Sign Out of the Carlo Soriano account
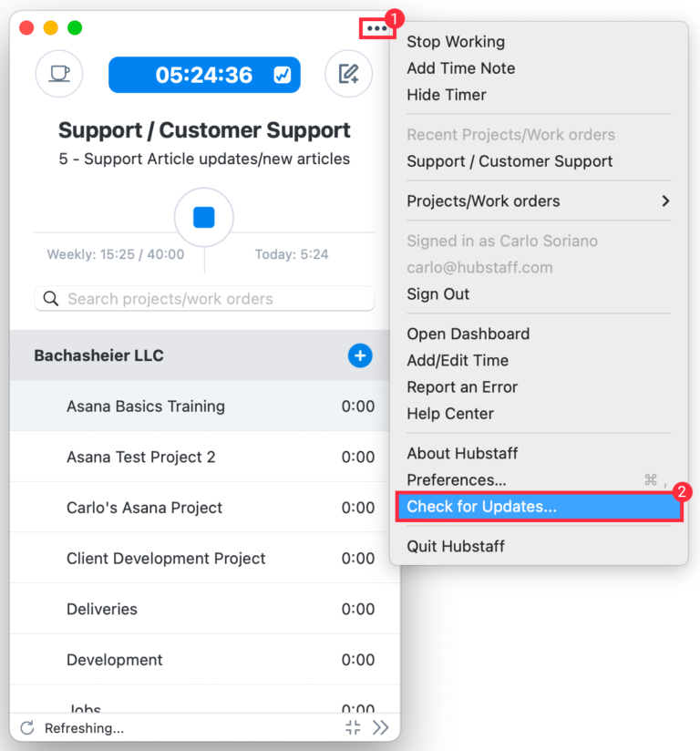Viewport: 700px width, 751px height. pyautogui.click(x=437, y=293)
